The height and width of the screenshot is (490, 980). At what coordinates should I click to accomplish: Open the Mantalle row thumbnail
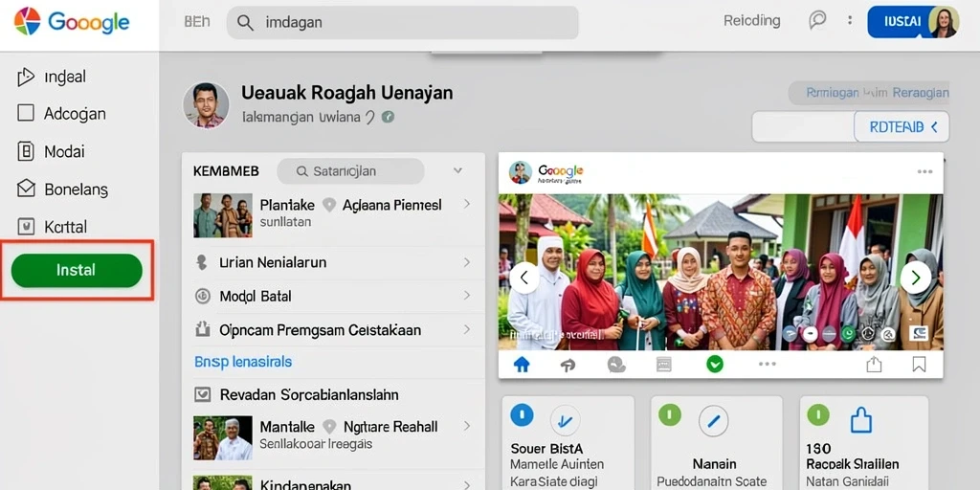coord(223,438)
